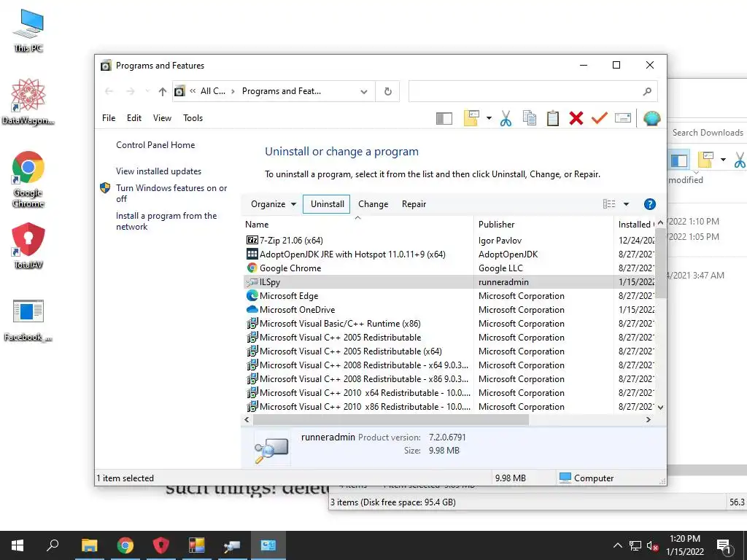Click the Back navigation arrow
Image resolution: width=747 pixels, height=560 pixels.
(x=109, y=91)
